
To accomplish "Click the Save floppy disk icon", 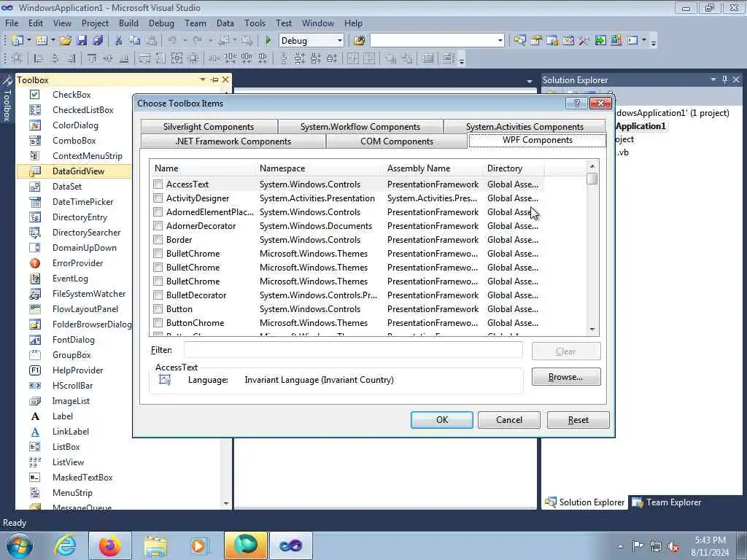I will pyautogui.click(x=82, y=41).
